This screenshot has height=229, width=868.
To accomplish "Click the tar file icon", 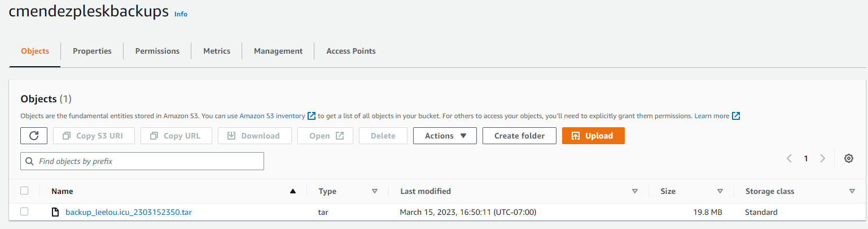I will 55,212.
